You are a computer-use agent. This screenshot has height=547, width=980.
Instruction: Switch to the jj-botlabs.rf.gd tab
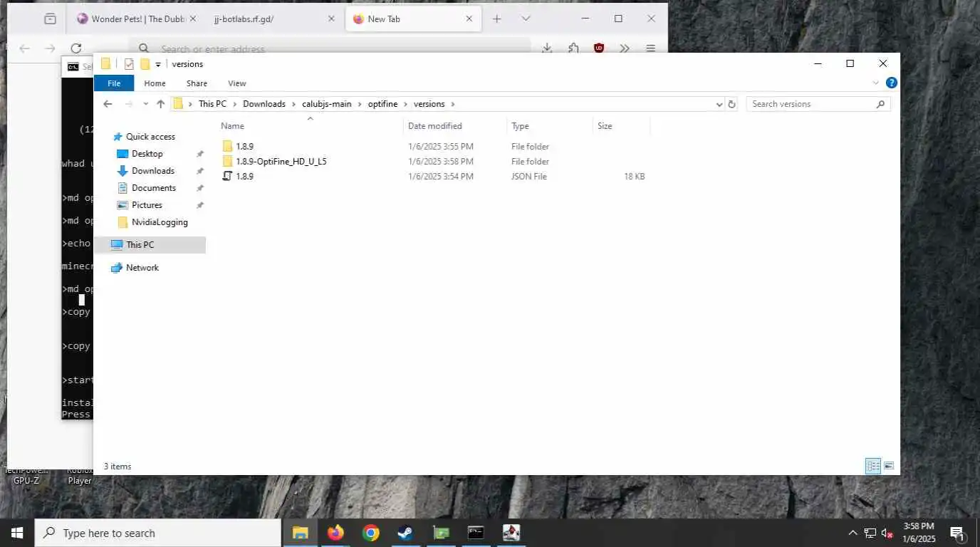(273, 19)
